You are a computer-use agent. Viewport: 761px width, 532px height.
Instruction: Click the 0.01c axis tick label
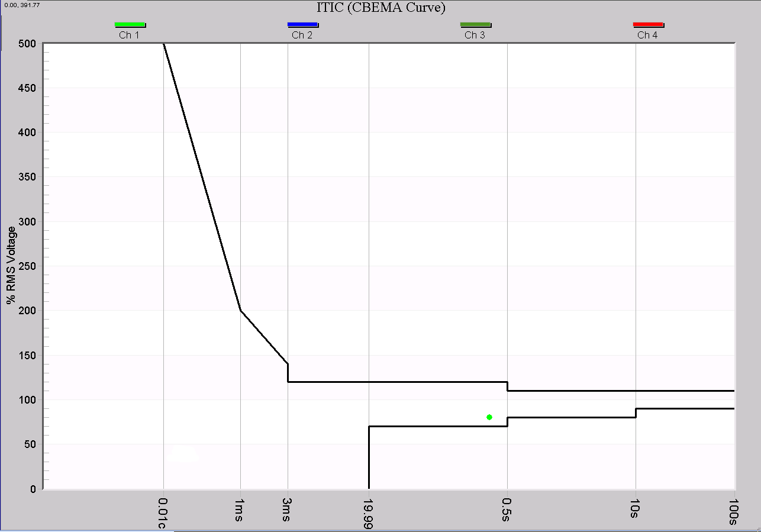pyautogui.click(x=163, y=512)
